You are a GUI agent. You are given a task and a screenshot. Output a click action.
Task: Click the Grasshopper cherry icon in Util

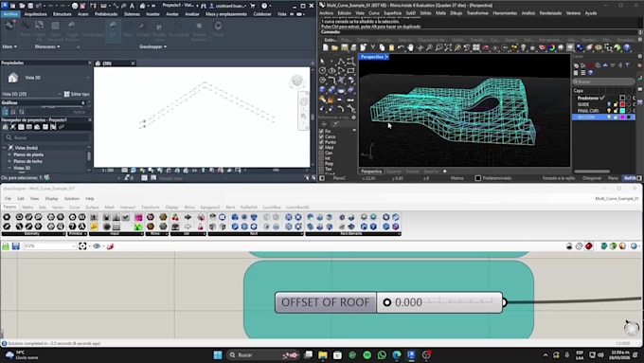(x=175, y=217)
